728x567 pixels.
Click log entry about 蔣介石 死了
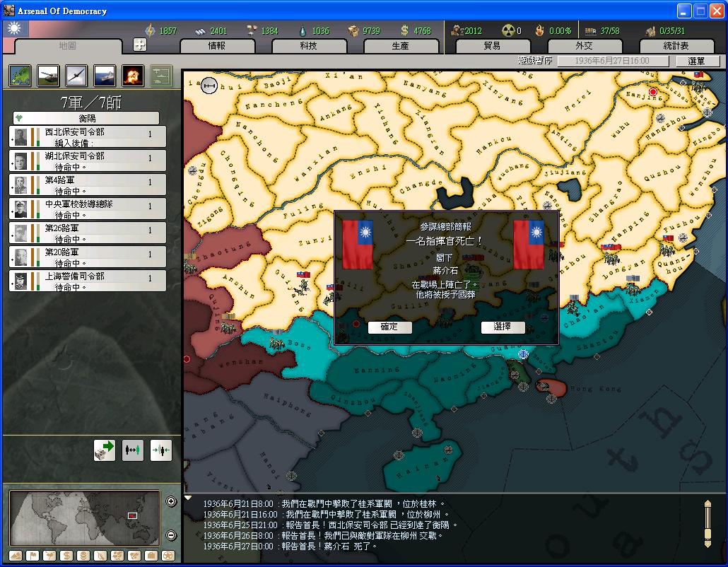290,546
